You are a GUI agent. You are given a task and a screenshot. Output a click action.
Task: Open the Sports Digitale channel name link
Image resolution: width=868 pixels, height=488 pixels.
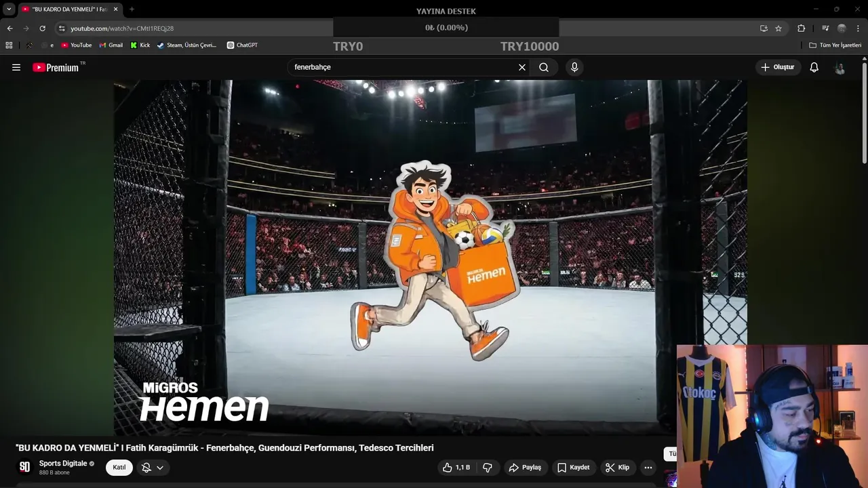(x=63, y=464)
